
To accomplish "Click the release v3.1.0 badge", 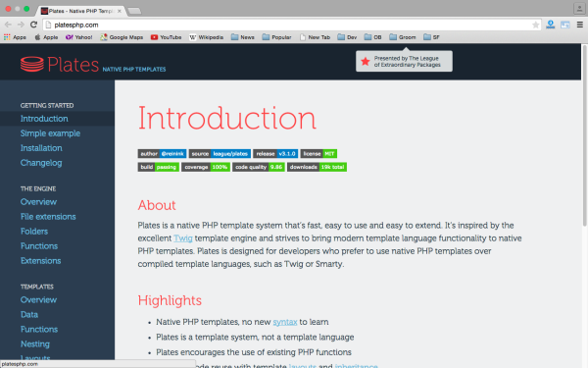I will pyautogui.click(x=275, y=154).
